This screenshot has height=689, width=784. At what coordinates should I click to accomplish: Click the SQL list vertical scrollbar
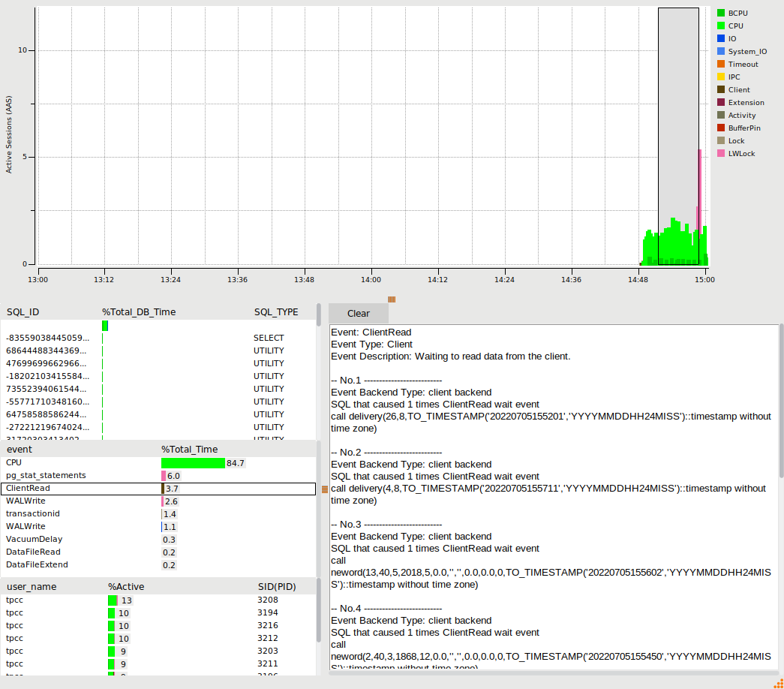pos(319,315)
